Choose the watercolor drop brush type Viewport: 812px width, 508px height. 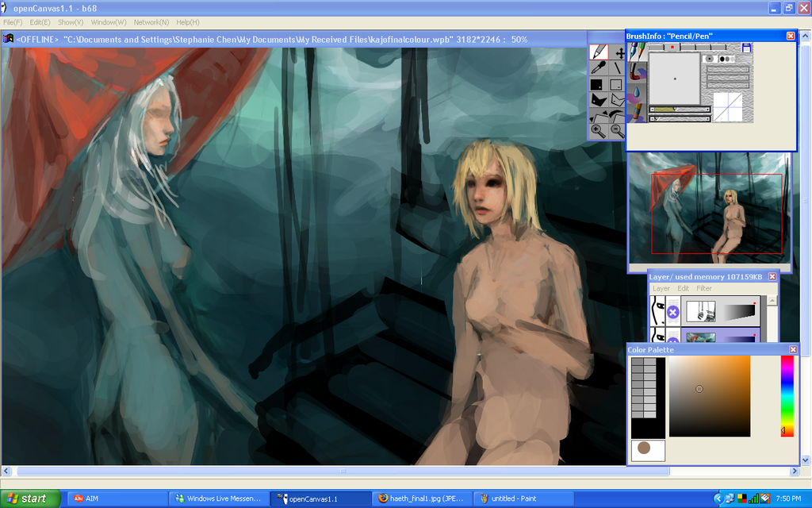(637, 94)
